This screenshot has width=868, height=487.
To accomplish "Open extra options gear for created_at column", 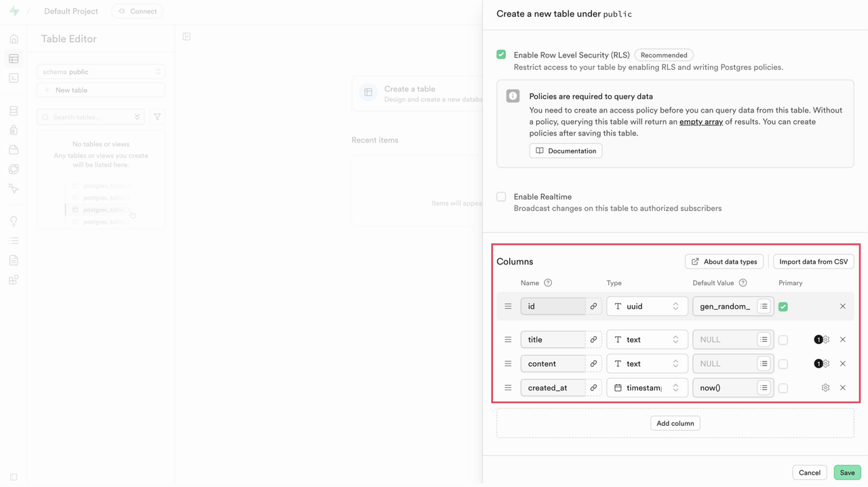I will click(825, 388).
